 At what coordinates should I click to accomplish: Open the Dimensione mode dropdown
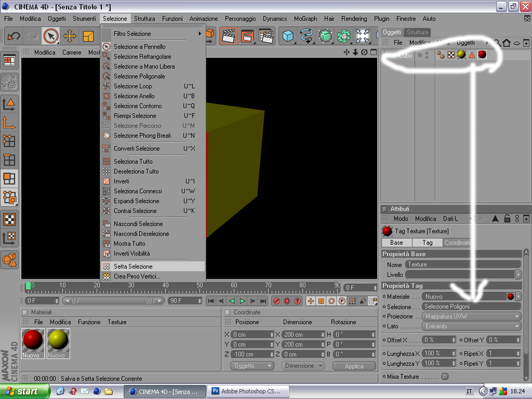[x=303, y=366]
